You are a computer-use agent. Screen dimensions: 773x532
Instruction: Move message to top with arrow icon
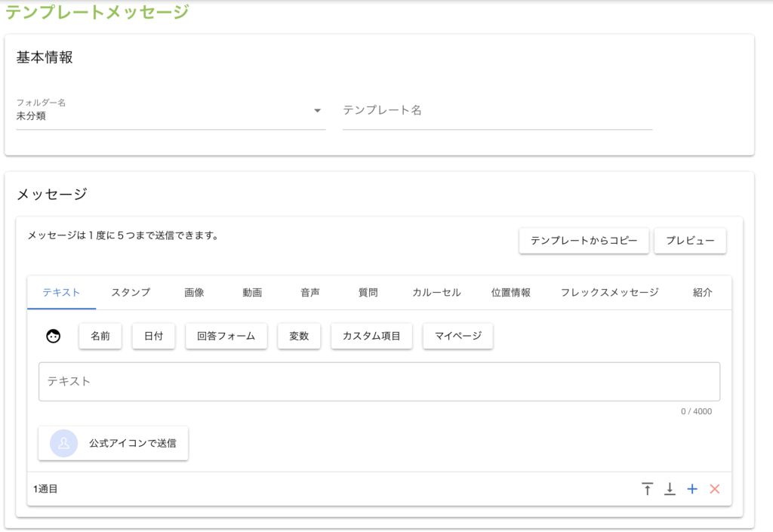click(x=647, y=489)
